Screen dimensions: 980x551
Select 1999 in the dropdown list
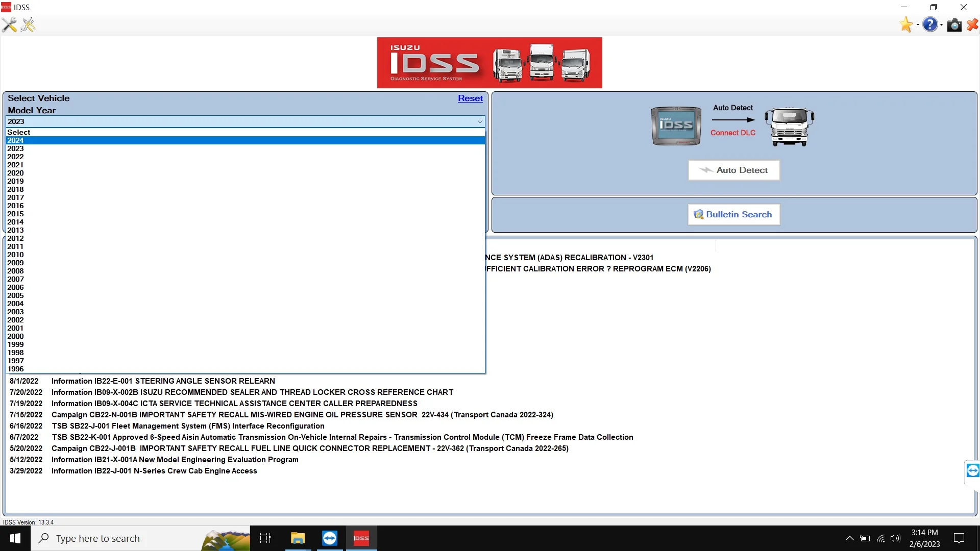[245, 344]
